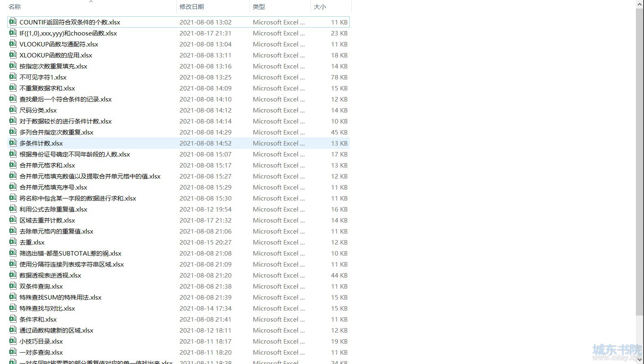The width and height of the screenshot is (644, 364).
Task: Click the Excel icon beside 双条件查询.xlsx
Action: [13, 286]
